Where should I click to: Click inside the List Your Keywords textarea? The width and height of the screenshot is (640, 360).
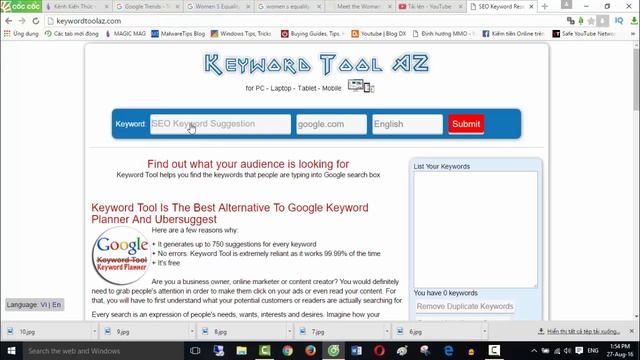pyautogui.click(x=476, y=230)
